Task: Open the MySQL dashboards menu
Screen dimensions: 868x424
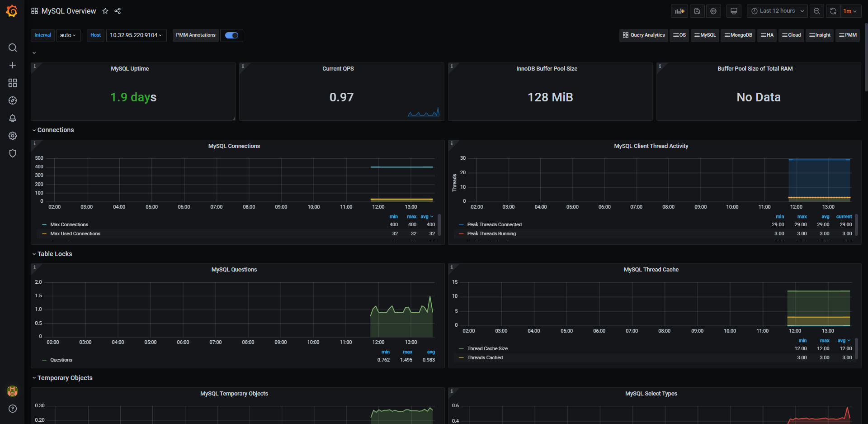Action: (x=705, y=35)
